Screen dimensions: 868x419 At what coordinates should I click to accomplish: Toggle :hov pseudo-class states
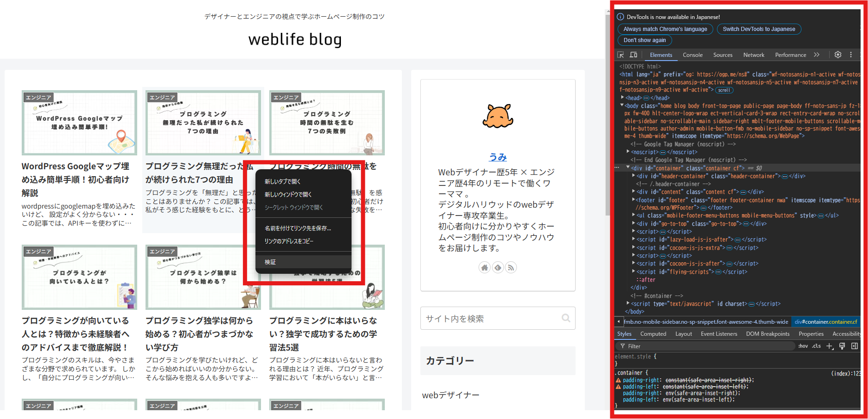[x=803, y=346]
